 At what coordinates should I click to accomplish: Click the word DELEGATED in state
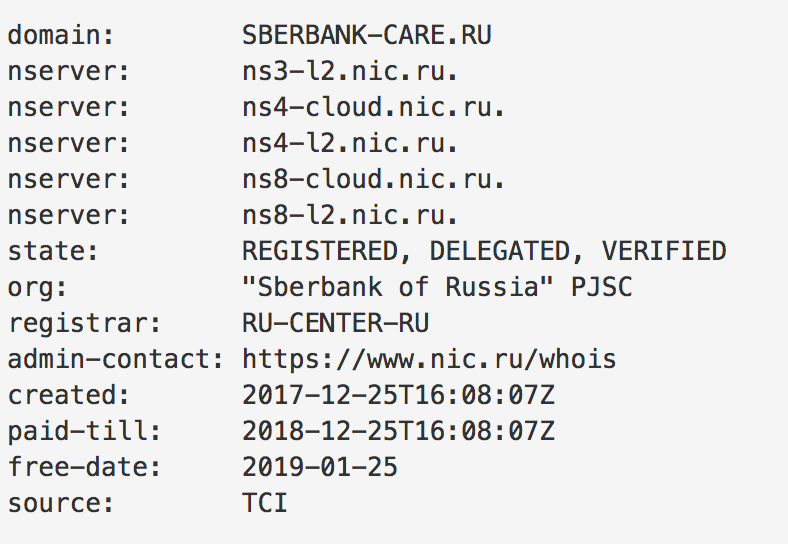point(500,251)
